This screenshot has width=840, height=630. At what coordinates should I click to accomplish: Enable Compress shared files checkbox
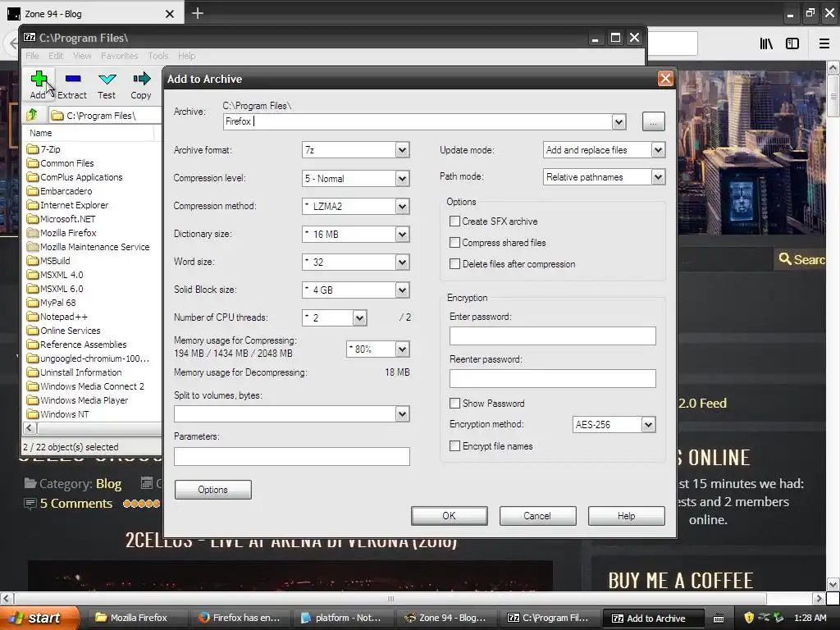tap(454, 243)
